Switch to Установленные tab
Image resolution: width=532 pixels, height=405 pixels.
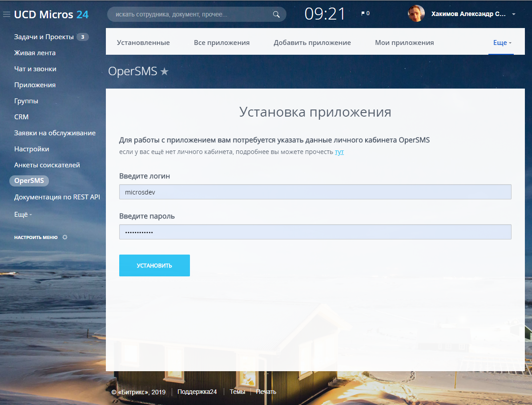(143, 43)
